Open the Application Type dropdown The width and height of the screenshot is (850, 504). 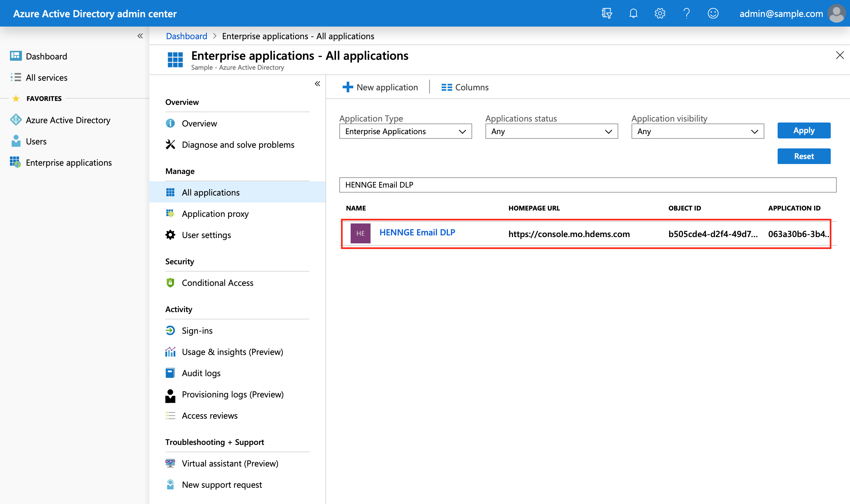(x=405, y=131)
